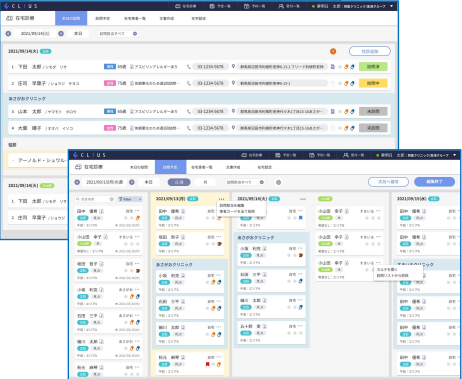462x379 pixels.
Task: Click the yellow 訪問中 status button in row 2
Action: 373,83
